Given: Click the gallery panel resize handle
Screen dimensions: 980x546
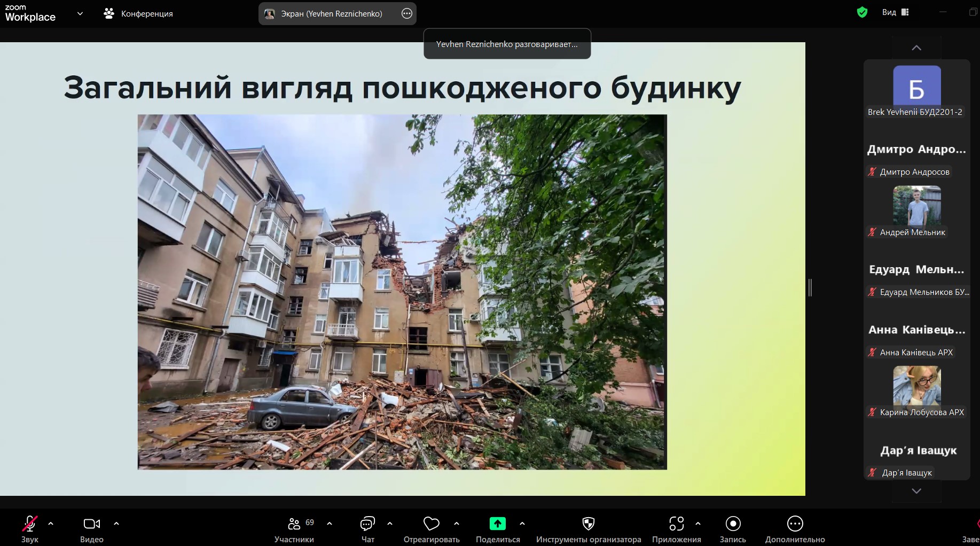Looking at the screenshot, I should coord(810,287).
